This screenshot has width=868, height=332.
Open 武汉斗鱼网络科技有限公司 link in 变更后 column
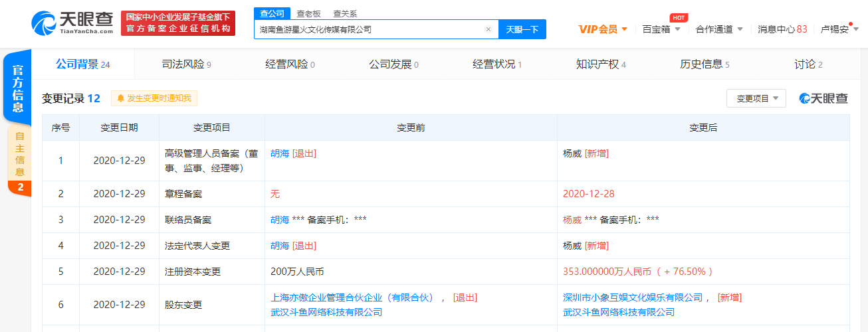(619, 312)
